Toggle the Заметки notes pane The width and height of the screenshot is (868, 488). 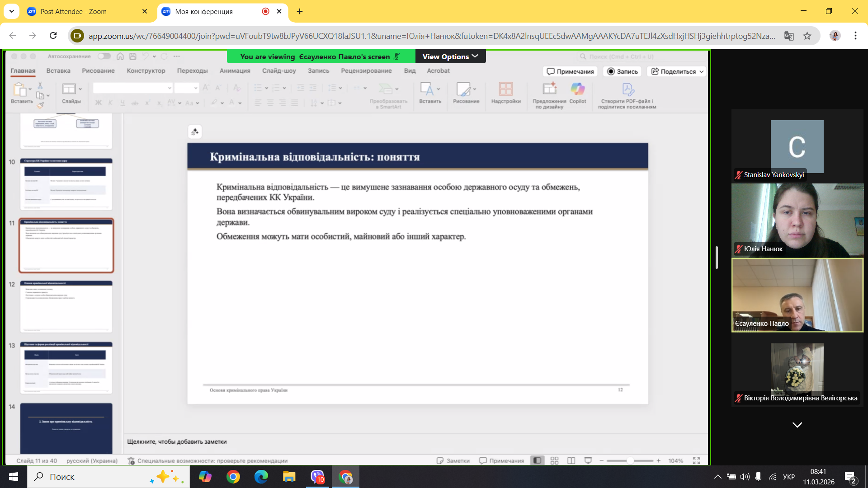click(453, 460)
